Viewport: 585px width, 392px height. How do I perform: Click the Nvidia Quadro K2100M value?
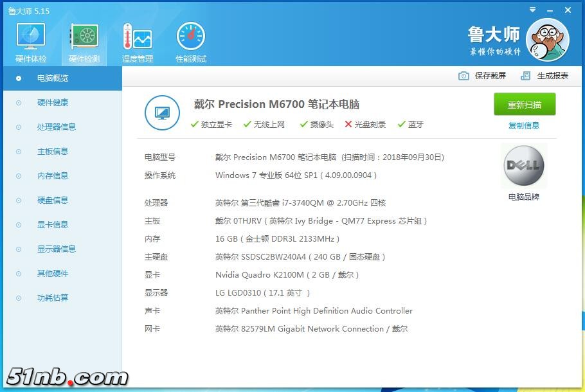coord(287,275)
